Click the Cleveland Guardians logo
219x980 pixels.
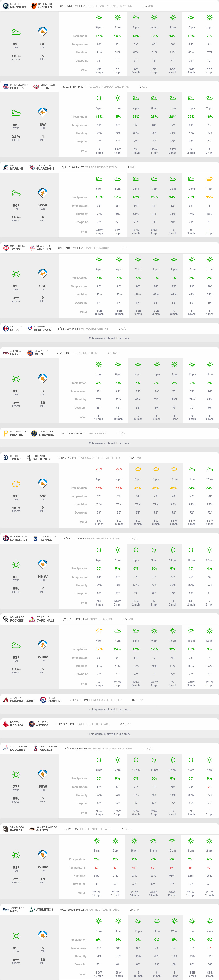pos(32,167)
